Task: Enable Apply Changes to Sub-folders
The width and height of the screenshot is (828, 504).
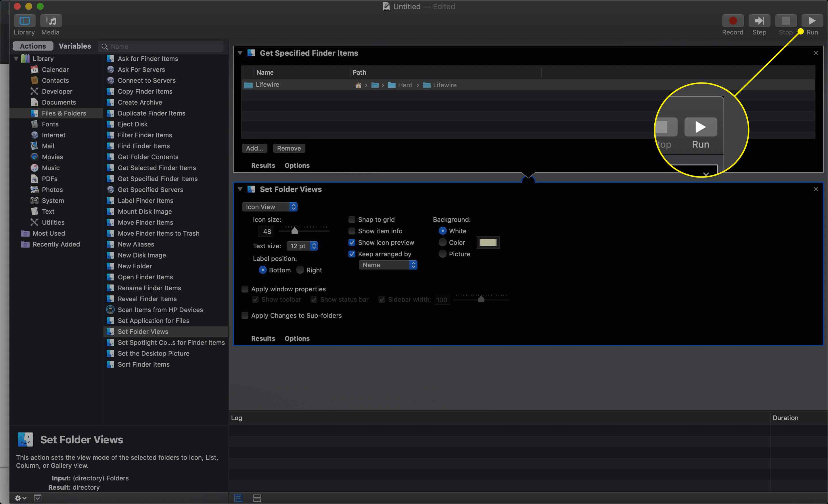Action: [245, 315]
